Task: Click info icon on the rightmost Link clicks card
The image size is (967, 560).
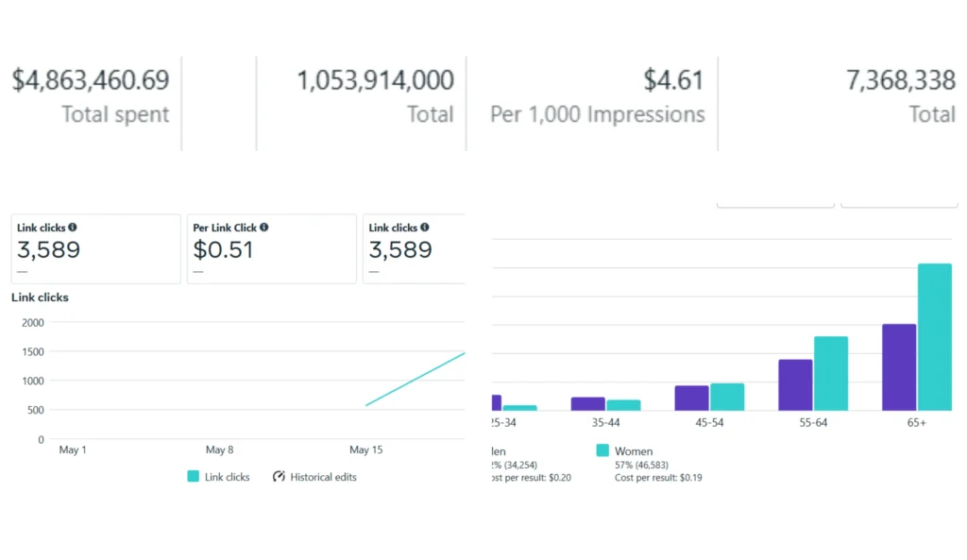Action: coord(424,228)
